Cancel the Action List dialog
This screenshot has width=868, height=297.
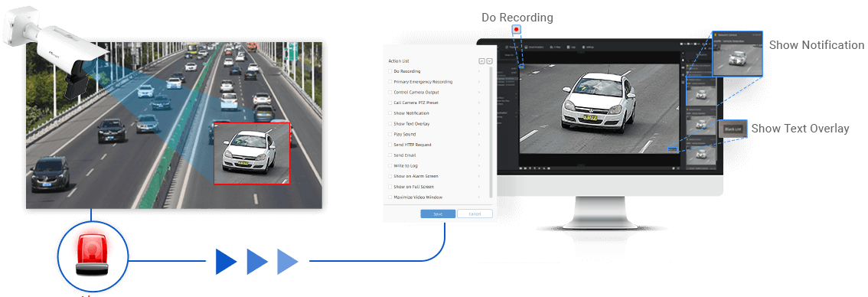(475, 214)
